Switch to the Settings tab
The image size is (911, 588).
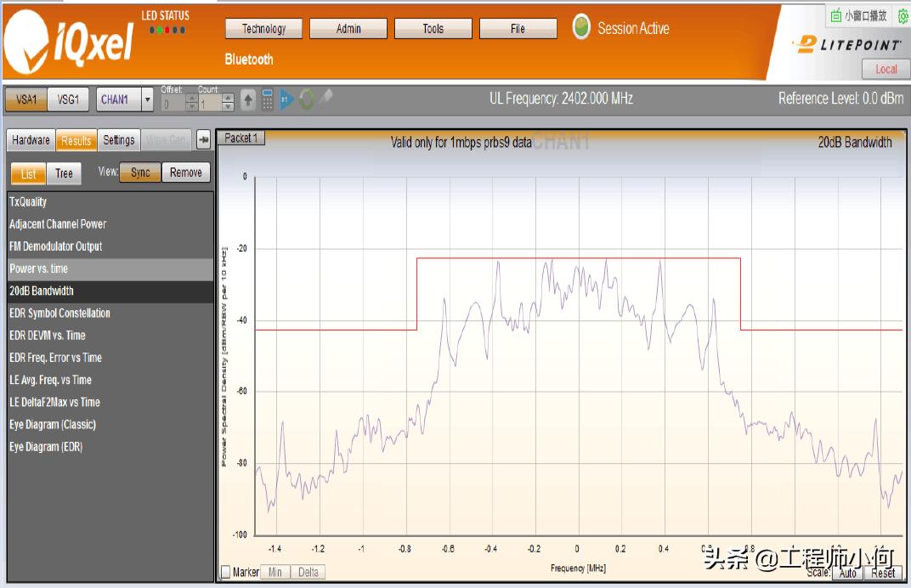118,140
